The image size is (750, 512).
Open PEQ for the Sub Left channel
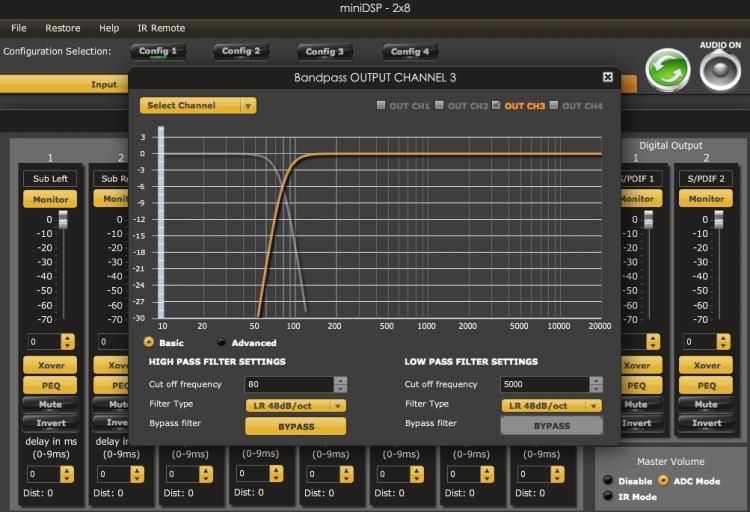(x=50, y=385)
